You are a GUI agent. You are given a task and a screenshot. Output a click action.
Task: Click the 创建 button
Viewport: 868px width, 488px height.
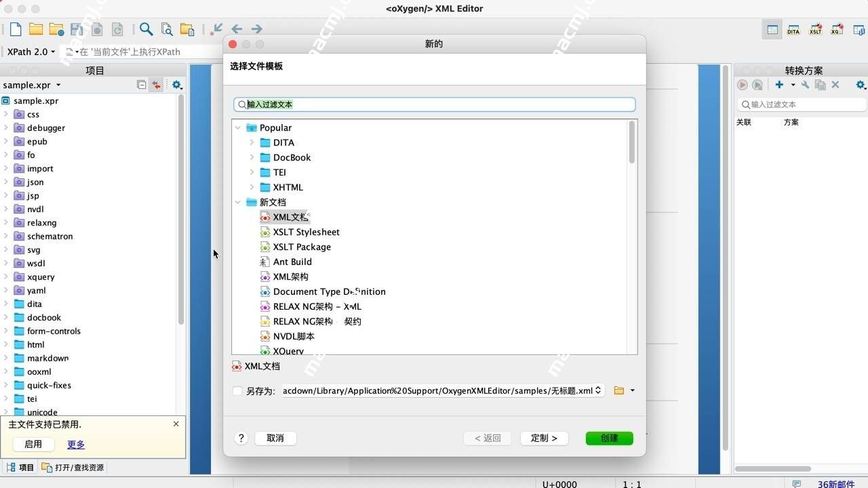(610, 438)
